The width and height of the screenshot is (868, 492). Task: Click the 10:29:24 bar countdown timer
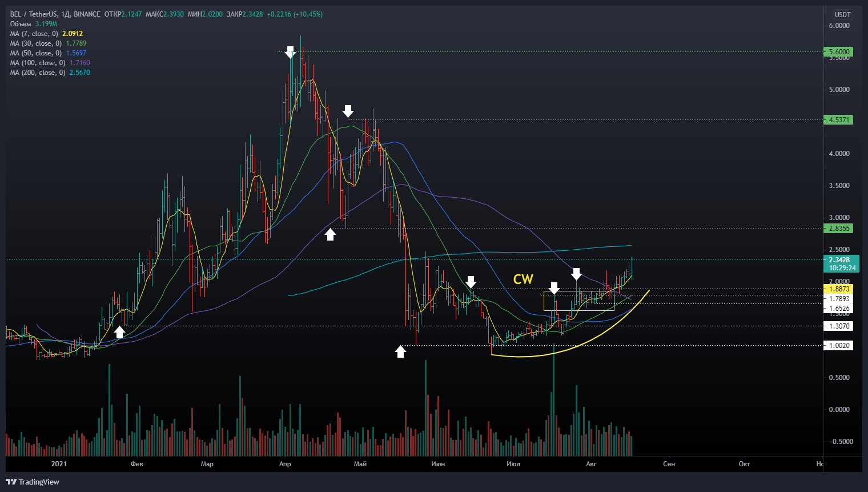(842, 268)
